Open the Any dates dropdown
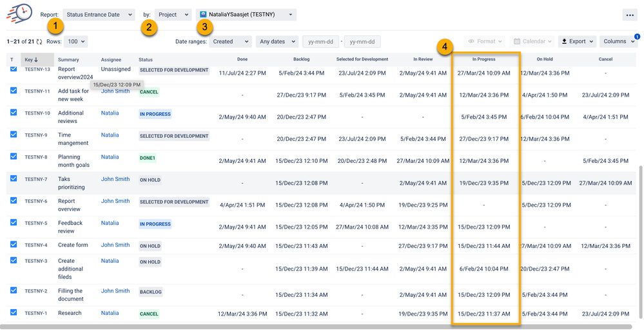Screen dimensions: 644x331 coord(277,41)
